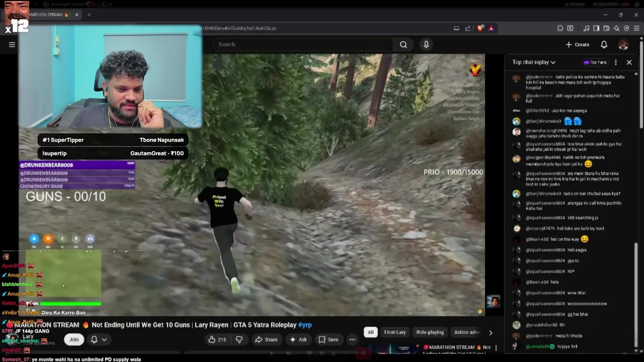Click the Create button
Screen dimensions: 644x362
point(578,44)
